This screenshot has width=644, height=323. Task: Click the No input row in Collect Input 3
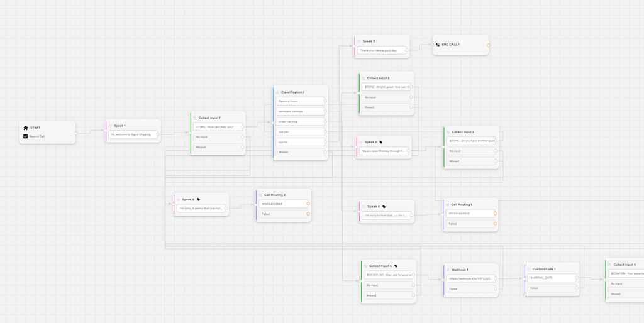point(386,97)
